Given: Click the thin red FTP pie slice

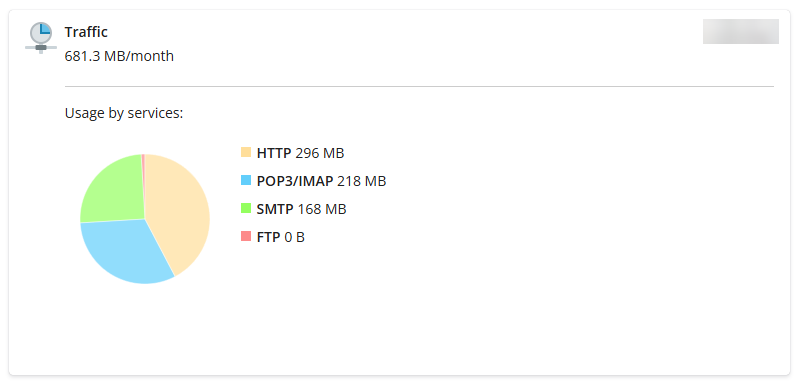Looking at the screenshot, I should pyautogui.click(x=143, y=163).
